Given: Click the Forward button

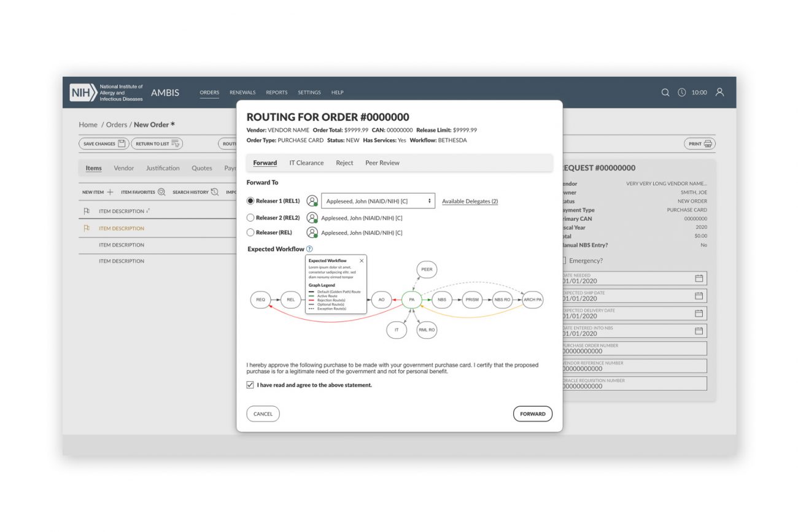Looking at the screenshot, I should pos(532,414).
